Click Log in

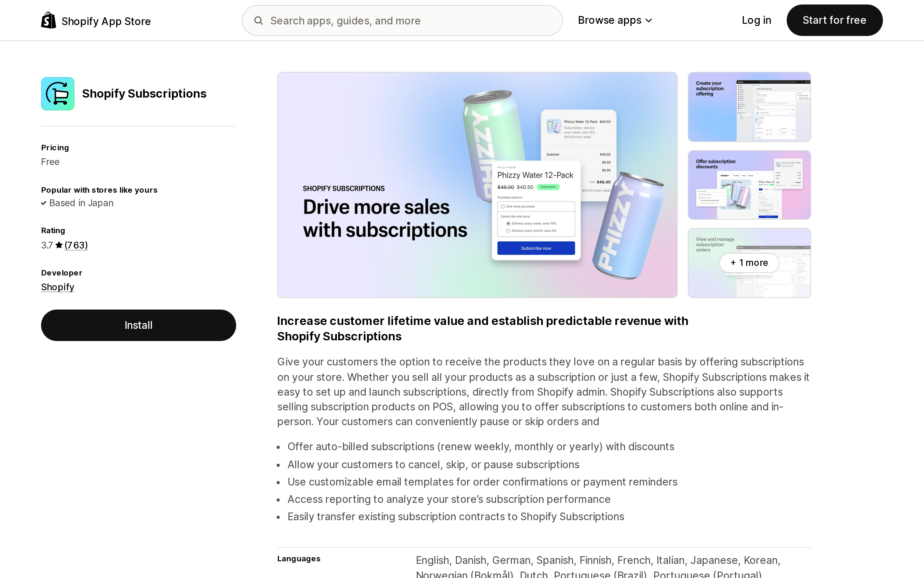[757, 20]
